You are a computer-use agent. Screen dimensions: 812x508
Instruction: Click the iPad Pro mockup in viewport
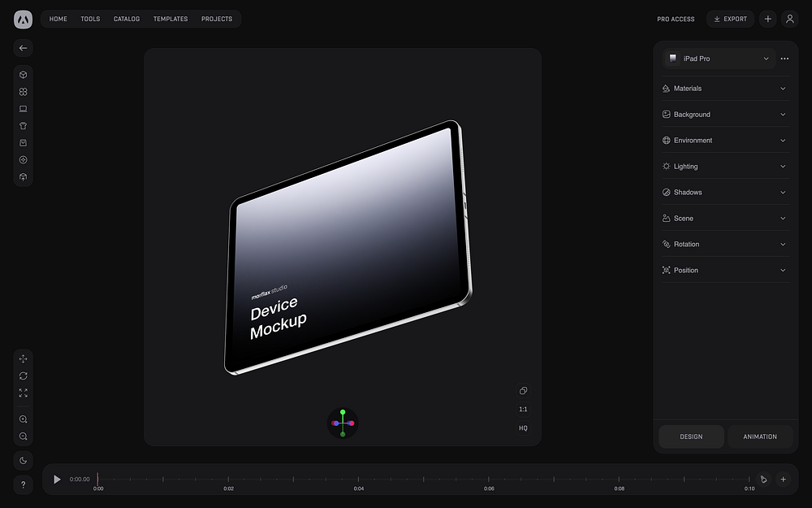[348, 248]
